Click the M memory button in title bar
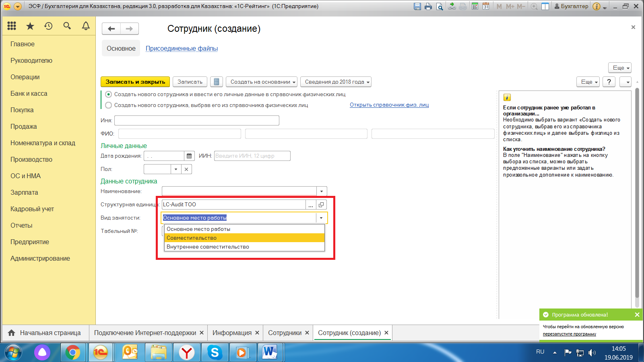Viewport: 644px width, 362px height. [x=499, y=6]
